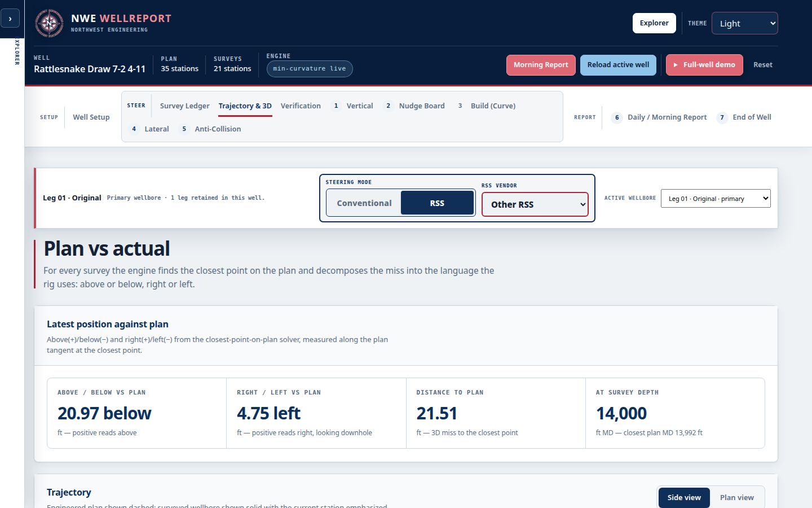Click the Plan vs actual heading

click(x=107, y=249)
